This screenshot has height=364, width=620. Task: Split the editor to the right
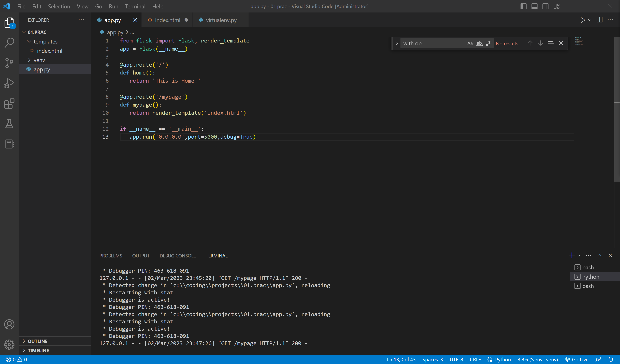click(x=600, y=20)
